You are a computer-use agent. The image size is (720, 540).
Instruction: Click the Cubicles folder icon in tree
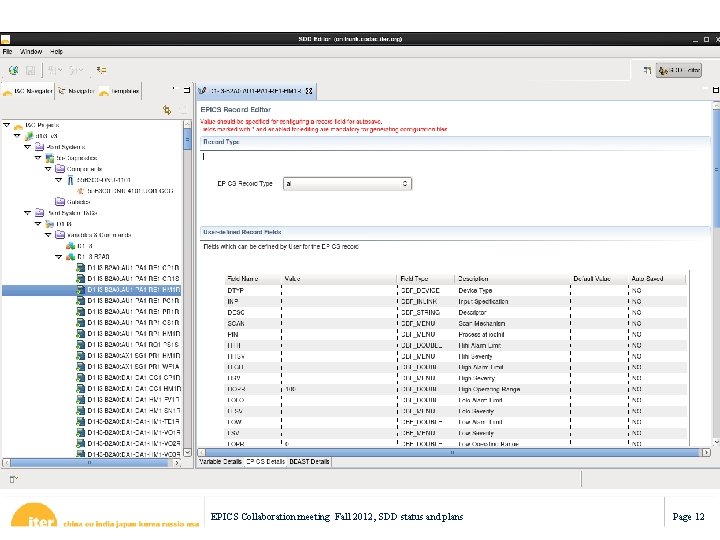[60, 202]
